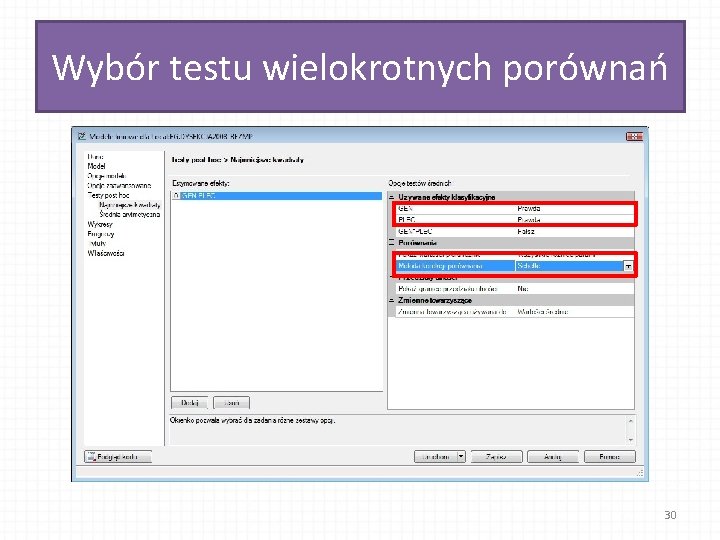
Task: Close the dialog with red X button
Action: (634, 136)
